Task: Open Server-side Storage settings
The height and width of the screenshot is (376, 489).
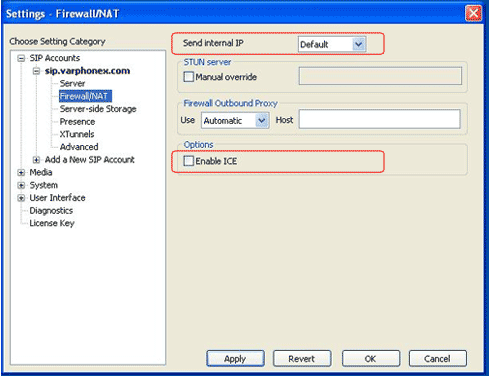Action: tap(98, 109)
